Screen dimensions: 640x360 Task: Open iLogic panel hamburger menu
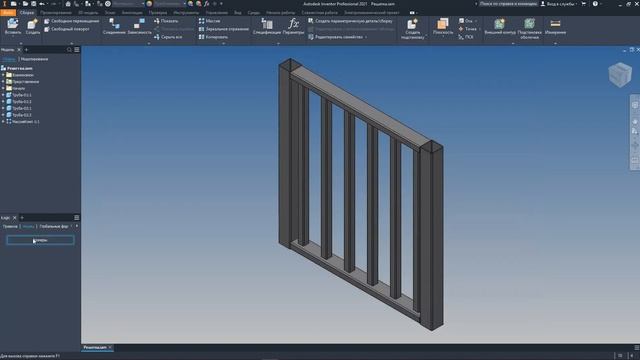tap(77, 218)
